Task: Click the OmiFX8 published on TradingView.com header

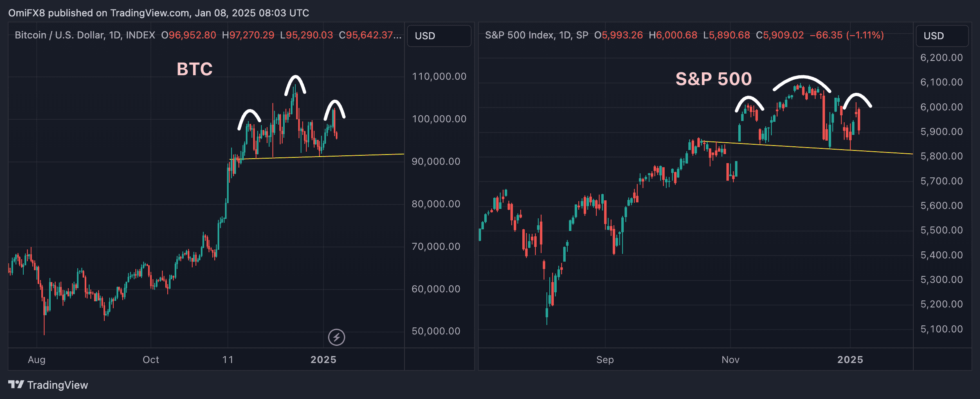Action: pos(158,13)
